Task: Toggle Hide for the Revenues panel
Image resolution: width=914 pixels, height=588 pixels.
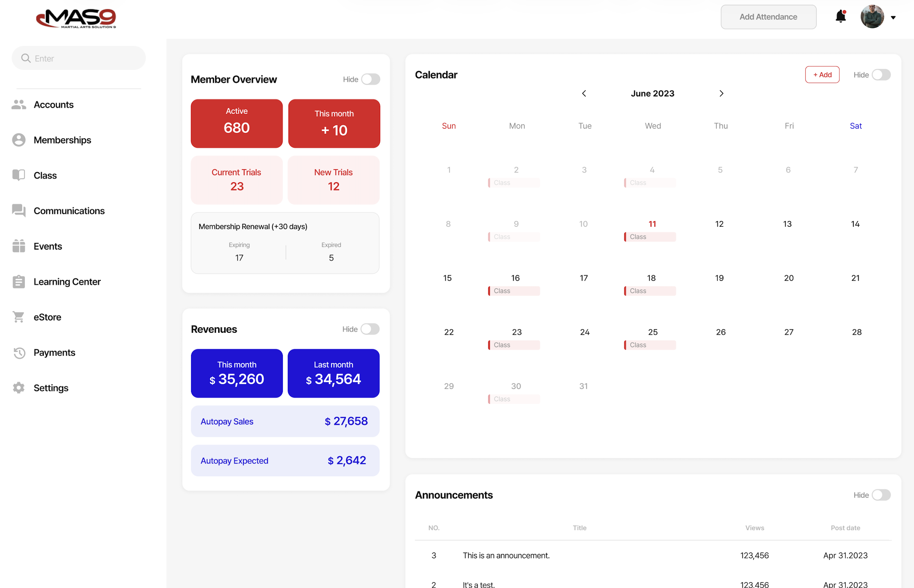Action: pos(369,329)
